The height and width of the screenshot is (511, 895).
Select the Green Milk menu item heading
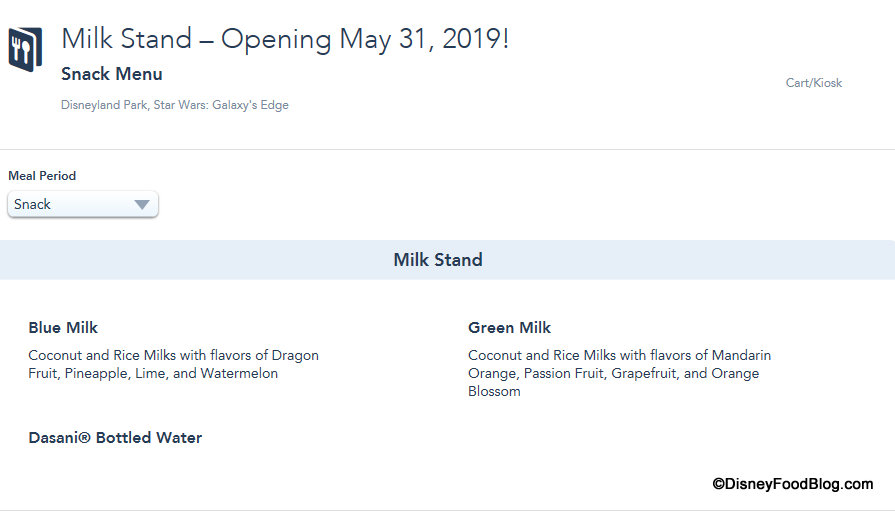click(509, 328)
